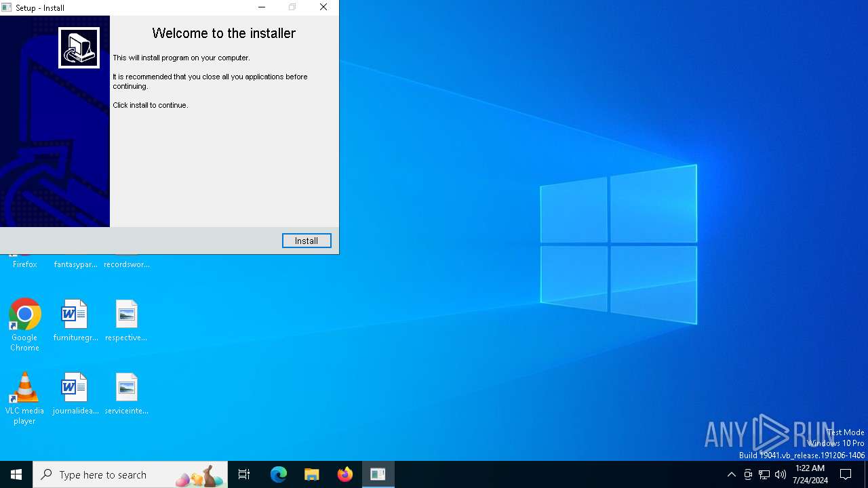Viewport: 868px width, 488px height.
Task: Click the Install button in the setup window
Action: (307, 241)
